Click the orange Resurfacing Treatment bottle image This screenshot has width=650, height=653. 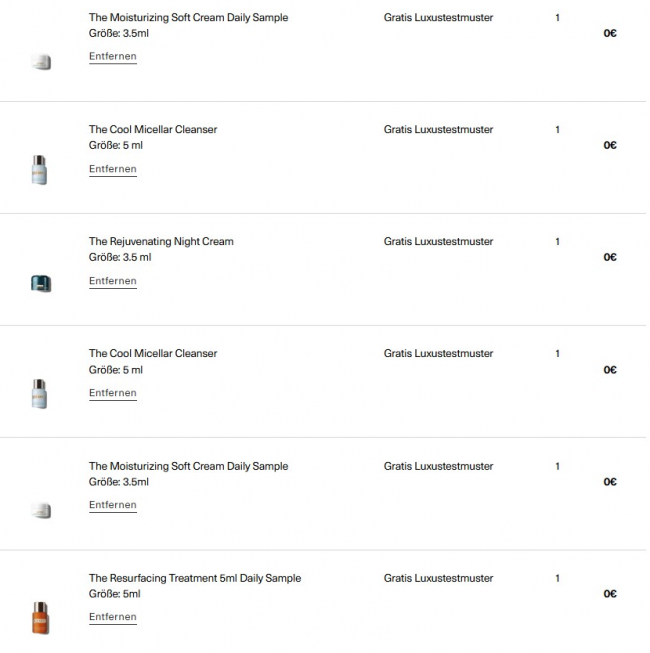40,616
